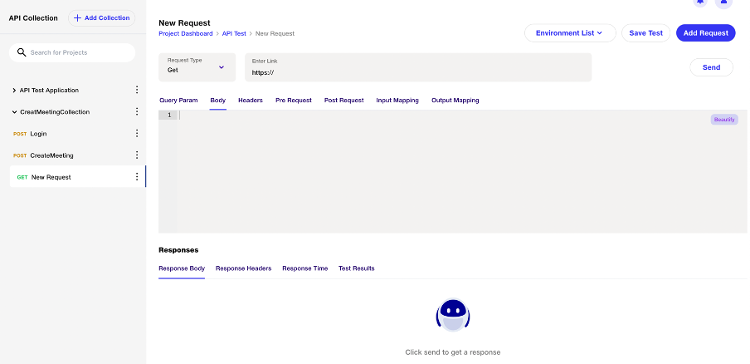Switch to the Headers tab
The image size is (750, 364).
coord(250,100)
